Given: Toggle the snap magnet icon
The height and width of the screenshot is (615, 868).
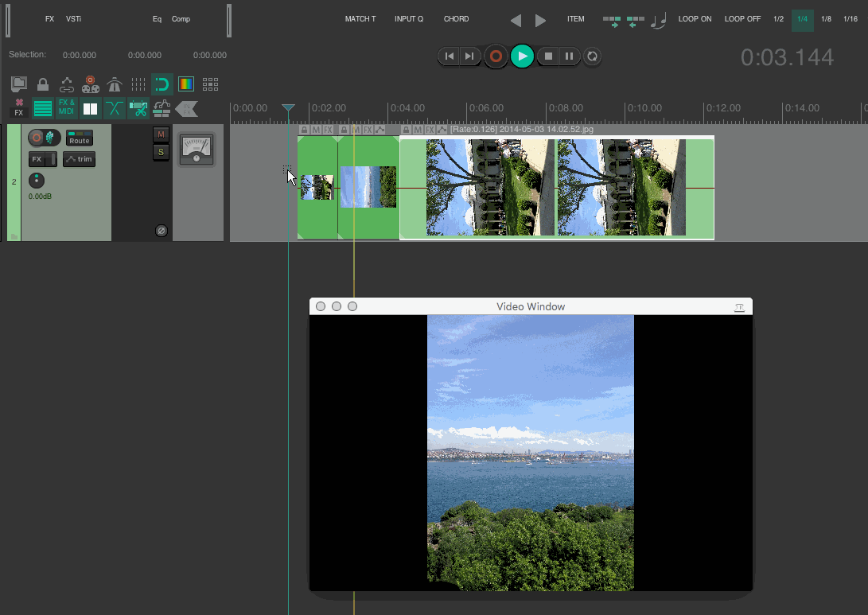Looking at the screenshot, I should [162, 84].
